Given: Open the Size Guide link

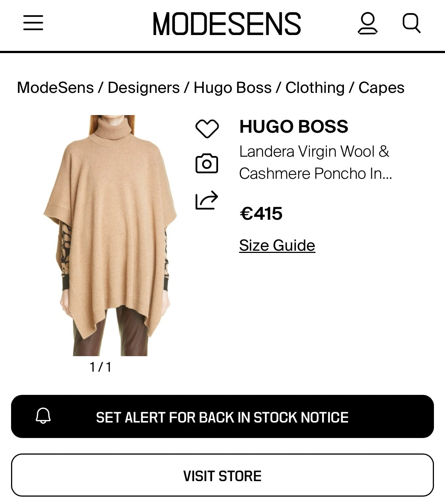Looking at the screenshot, I should coord(277,246).
